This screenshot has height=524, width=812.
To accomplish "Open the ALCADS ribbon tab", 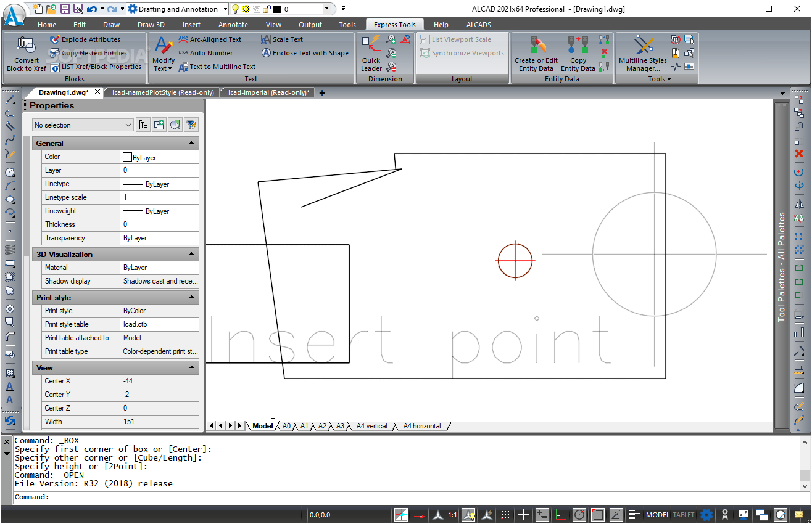I will 479,25.
